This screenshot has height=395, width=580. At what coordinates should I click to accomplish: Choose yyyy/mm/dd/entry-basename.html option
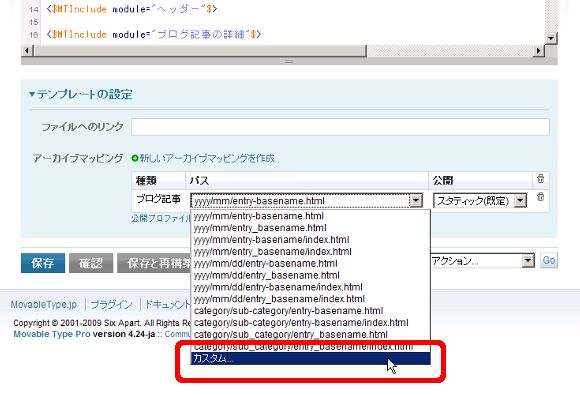pos(310,263)
